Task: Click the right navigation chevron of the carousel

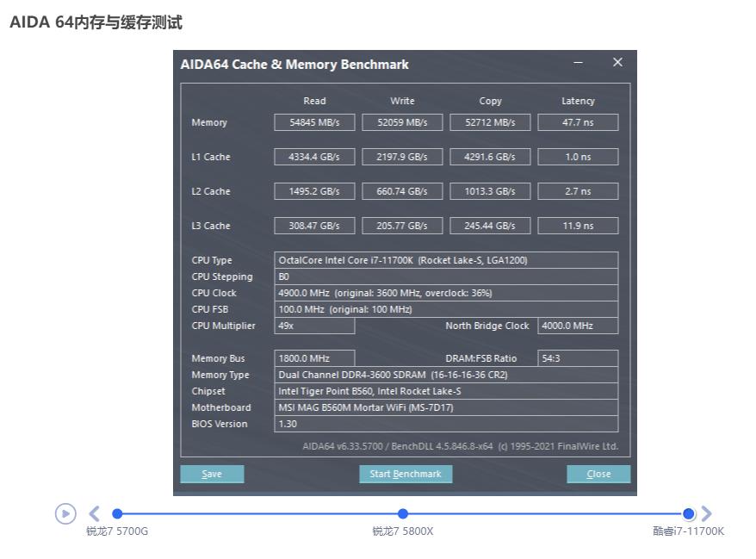Action: pos(708,513)
